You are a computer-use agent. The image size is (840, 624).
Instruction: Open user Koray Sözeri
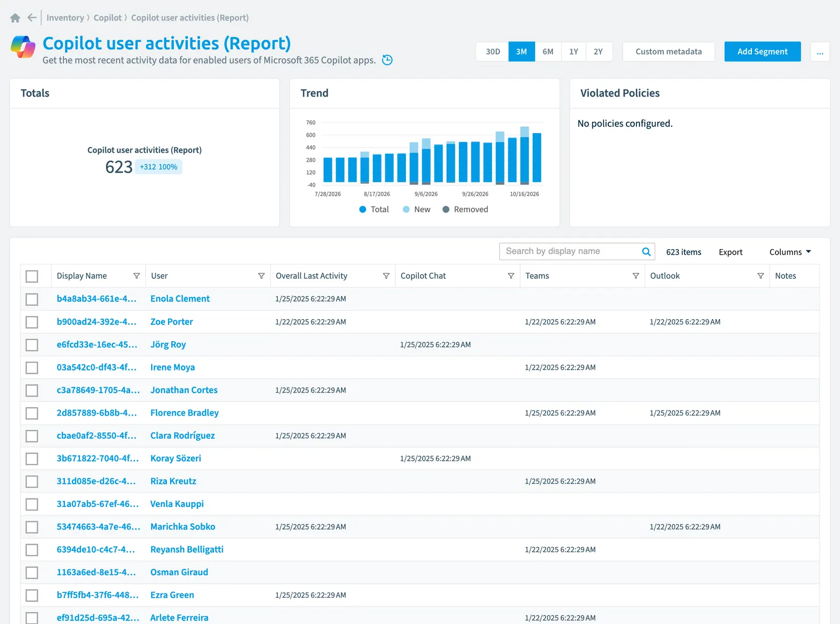tap(175, 459)
